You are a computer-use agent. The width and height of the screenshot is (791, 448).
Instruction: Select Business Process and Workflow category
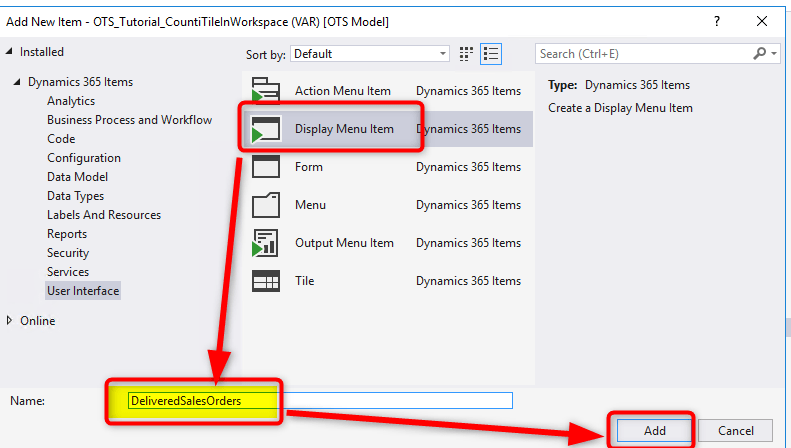[x=129, y=120]
